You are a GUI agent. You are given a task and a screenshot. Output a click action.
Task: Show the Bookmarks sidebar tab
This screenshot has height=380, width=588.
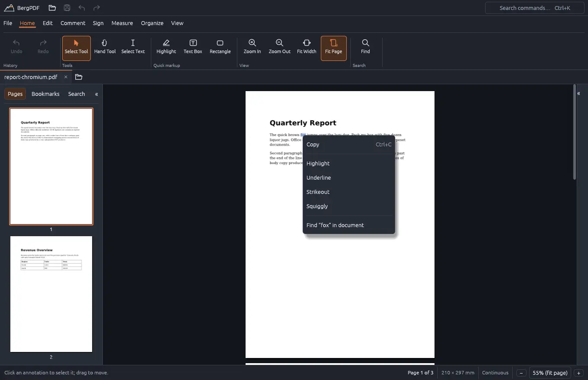click(x=45, y=94)
